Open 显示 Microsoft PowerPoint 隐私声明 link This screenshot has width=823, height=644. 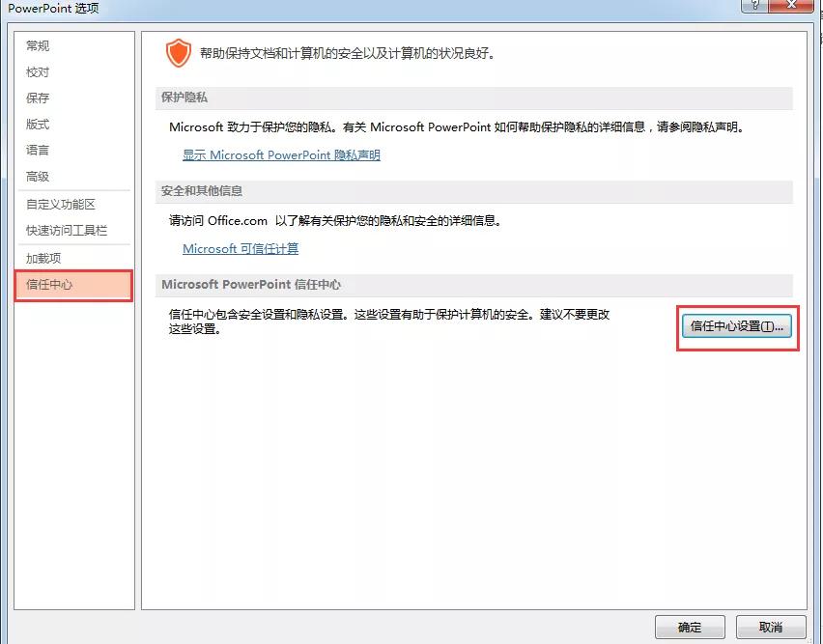click(x=280, y=155)
